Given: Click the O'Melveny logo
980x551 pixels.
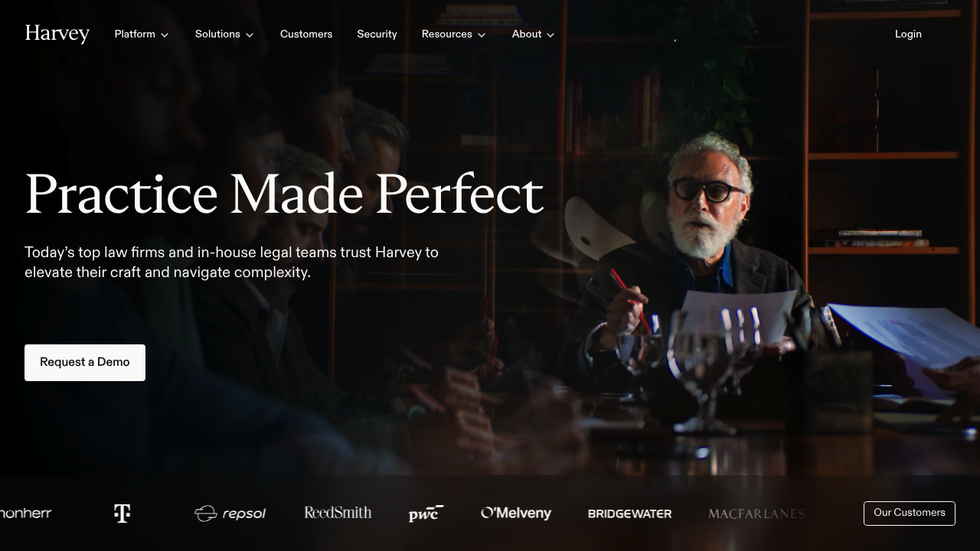Looking at the screenshot, I should coord(516,513).
